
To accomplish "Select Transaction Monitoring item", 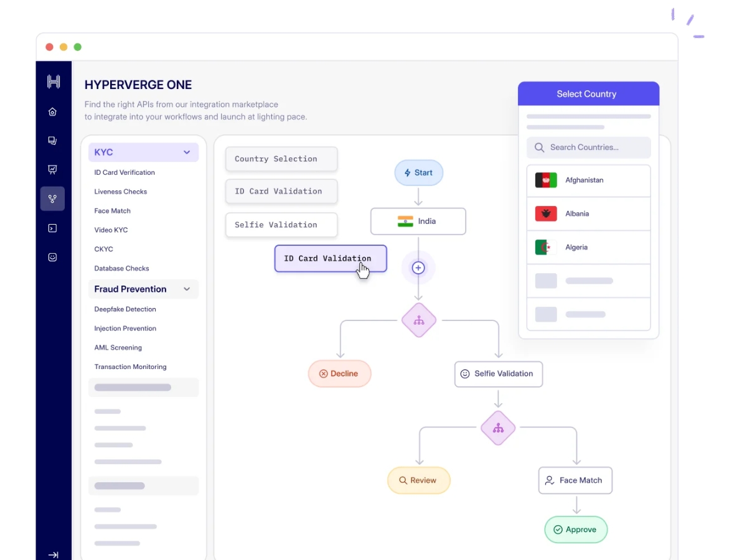I will tap(131, 367).
